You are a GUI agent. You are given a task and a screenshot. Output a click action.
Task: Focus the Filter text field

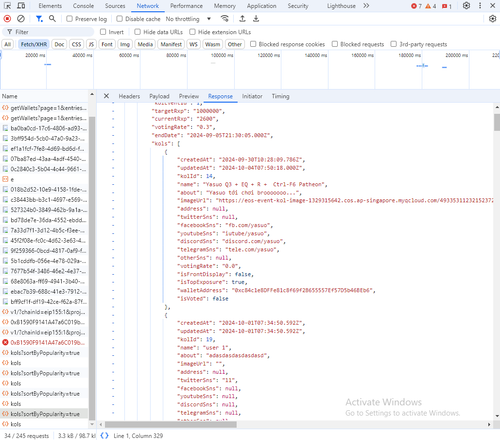[x=48, y=32]
